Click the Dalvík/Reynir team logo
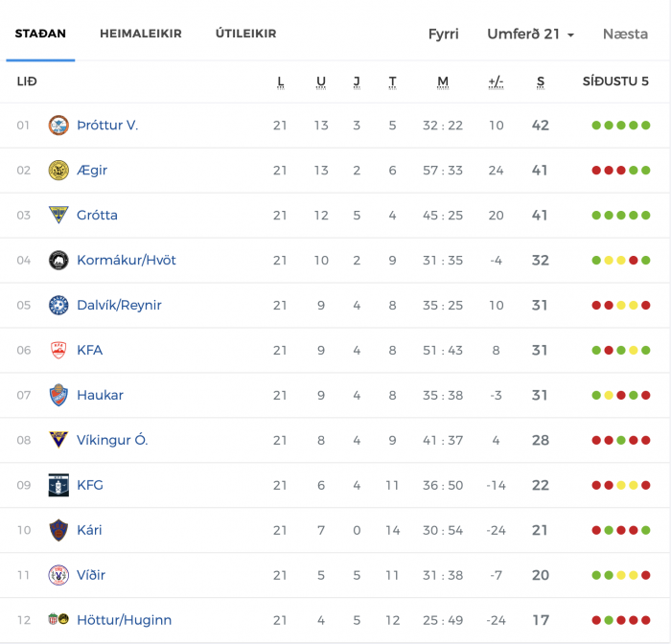 click(x=58, y=305)
